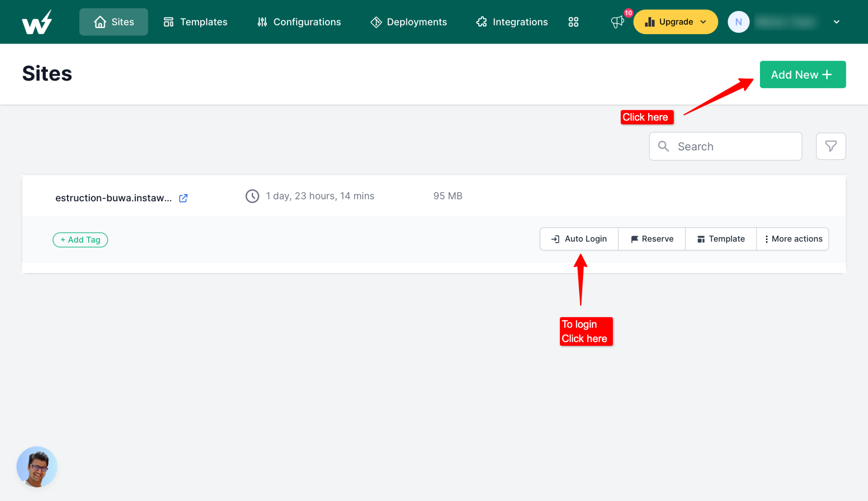868x501 pixels.
Task: Open the account dropdown chevron
Action: coord(836,22)
